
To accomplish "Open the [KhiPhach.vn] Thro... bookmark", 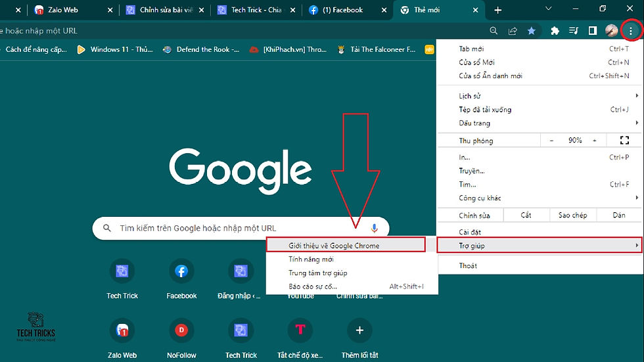I will [x=288, y=50].
